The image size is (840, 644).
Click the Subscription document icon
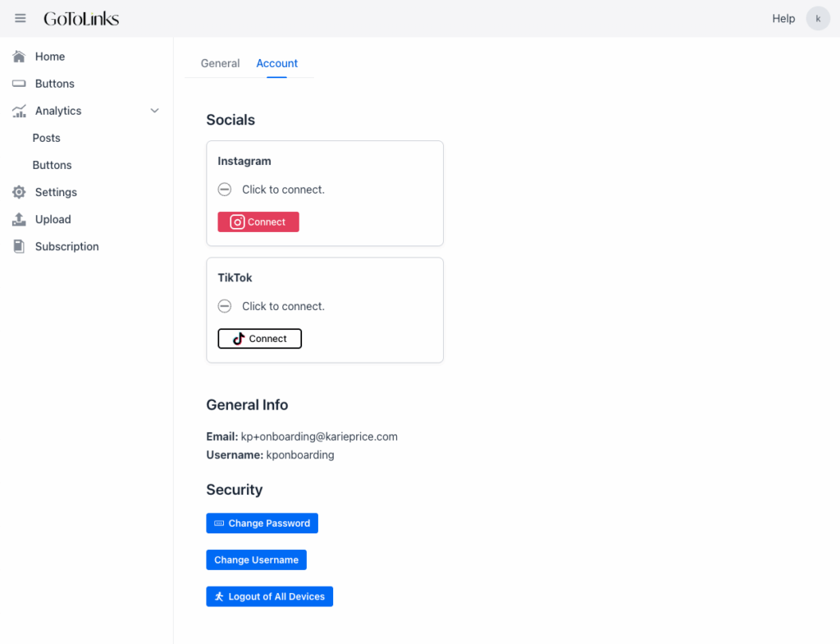[19, 246]
